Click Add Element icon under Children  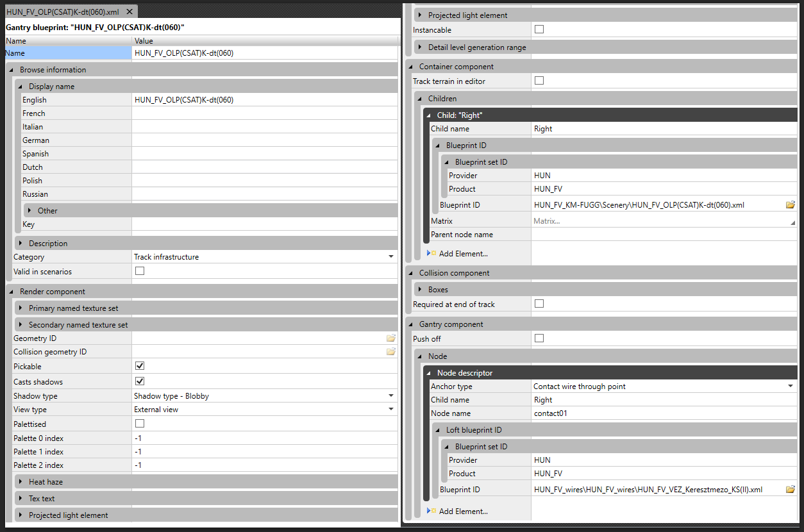tap(431, 254)
